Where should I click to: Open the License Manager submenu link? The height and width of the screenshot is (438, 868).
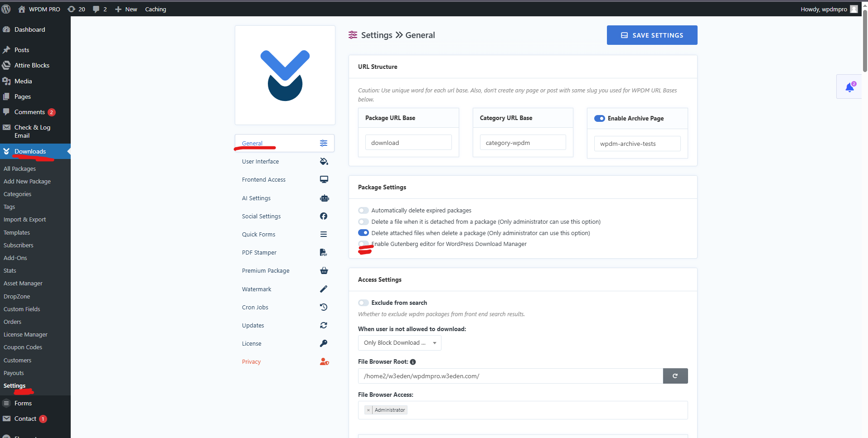[25, 334]
